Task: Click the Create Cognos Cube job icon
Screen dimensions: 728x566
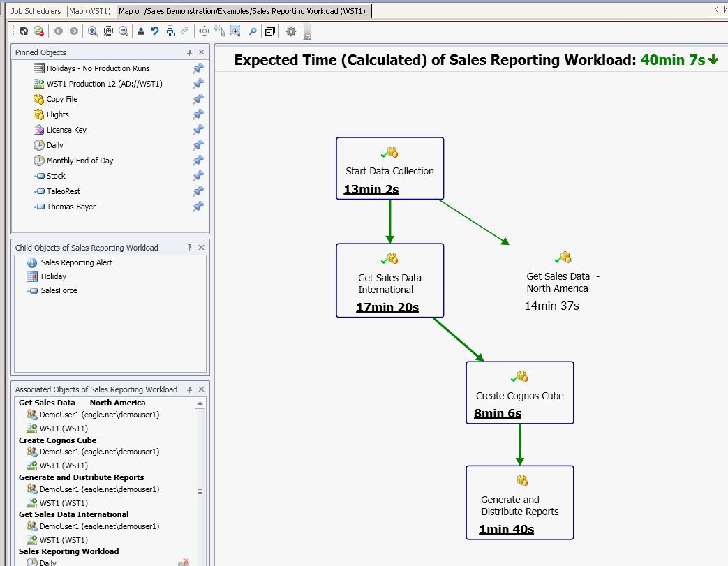Action: 520,376
